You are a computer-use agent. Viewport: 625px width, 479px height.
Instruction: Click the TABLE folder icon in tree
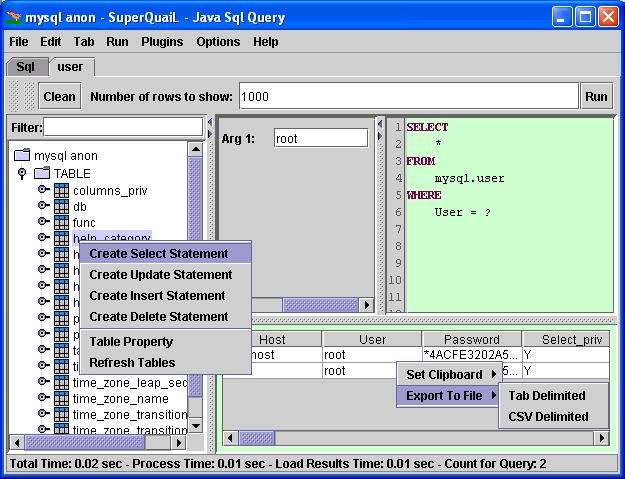pyautogui.click(x=42, y=173)
